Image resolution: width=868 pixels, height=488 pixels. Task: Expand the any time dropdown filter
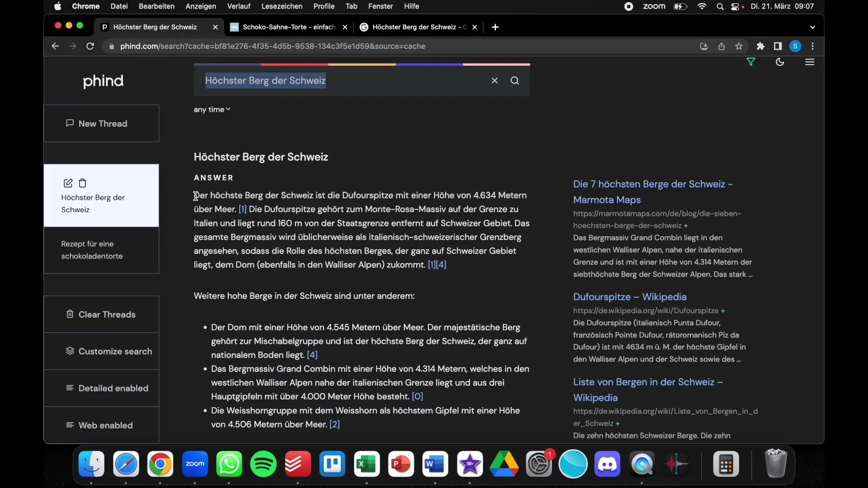(212, 110)
